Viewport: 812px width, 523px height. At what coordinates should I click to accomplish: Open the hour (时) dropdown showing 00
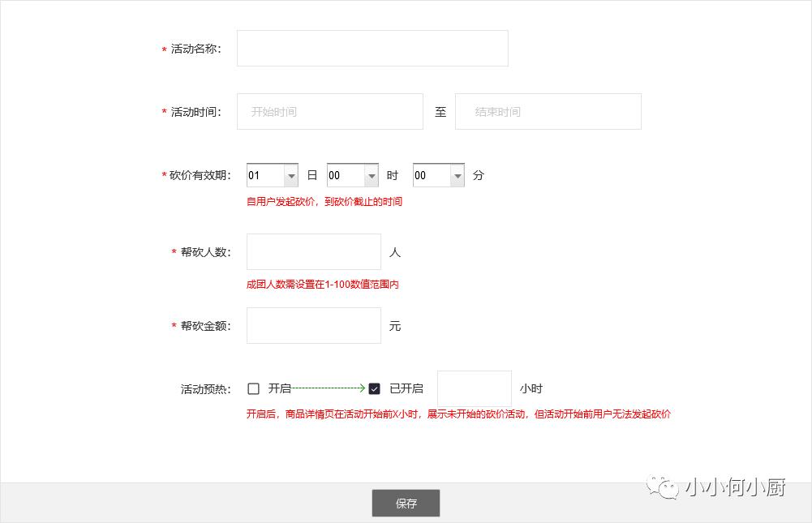click(x=347, y=175)
